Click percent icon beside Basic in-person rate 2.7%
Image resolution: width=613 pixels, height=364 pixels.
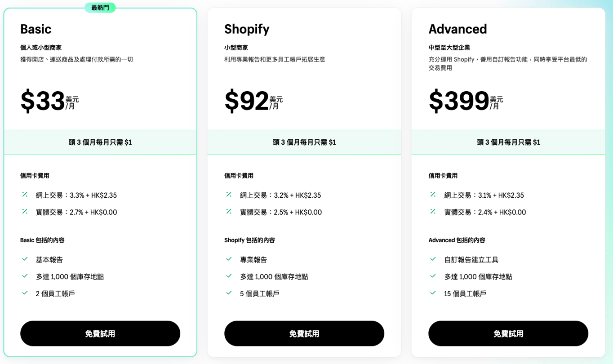[x=25, y=212]
